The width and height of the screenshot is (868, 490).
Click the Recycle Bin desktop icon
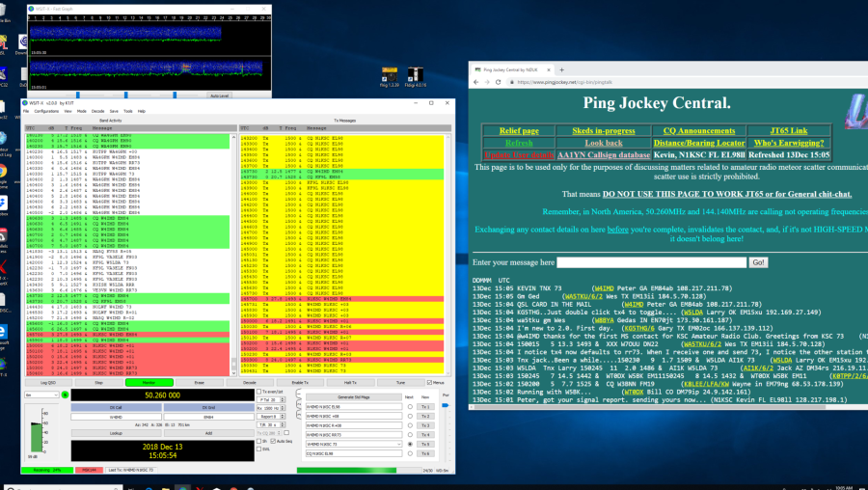(x=5, y=10)
